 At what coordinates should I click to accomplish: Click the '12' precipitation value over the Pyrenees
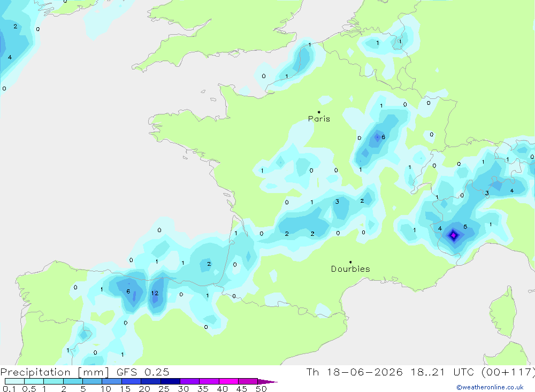coord(155,293)
